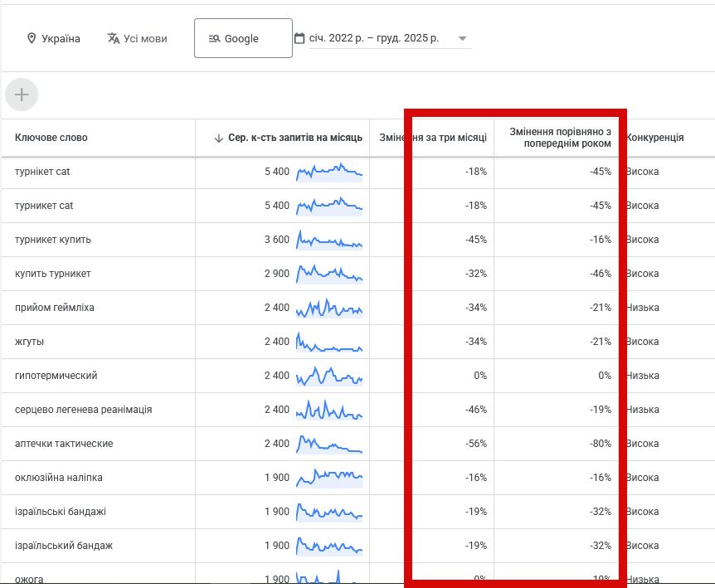Click the calendar icon by date range
The width and height of the screenshot is (715, 588).
tap(299, 39)
